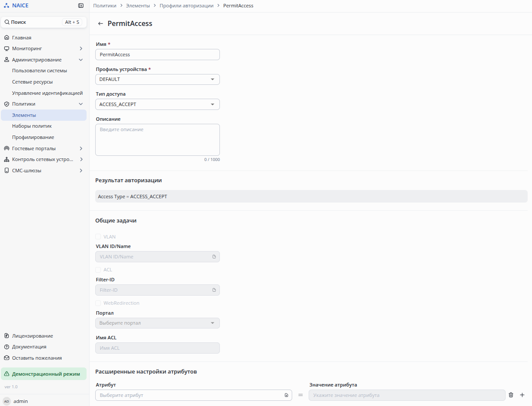Open the Профиль устройства dropdown

coord(158,80)
